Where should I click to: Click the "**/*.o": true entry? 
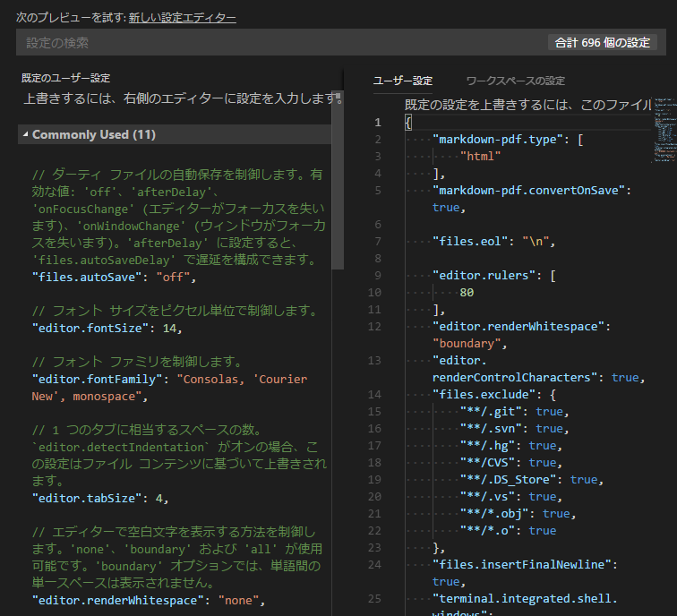pos(508,531)
